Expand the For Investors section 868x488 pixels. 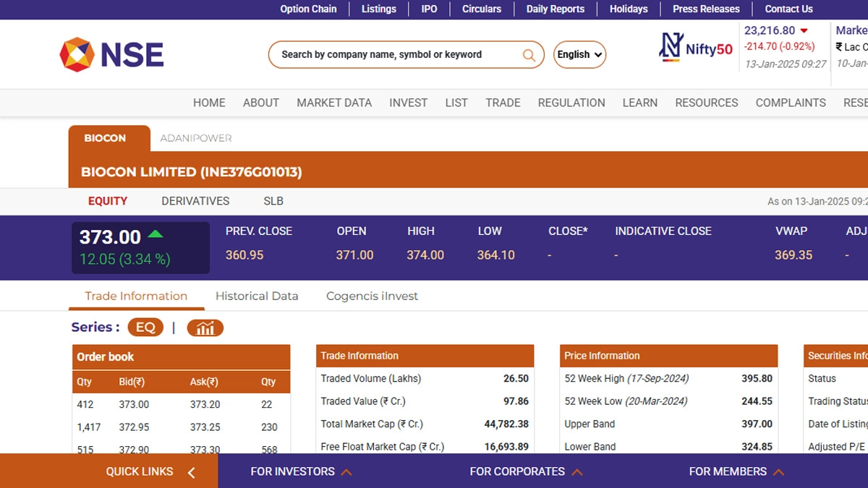coord(301,471)
